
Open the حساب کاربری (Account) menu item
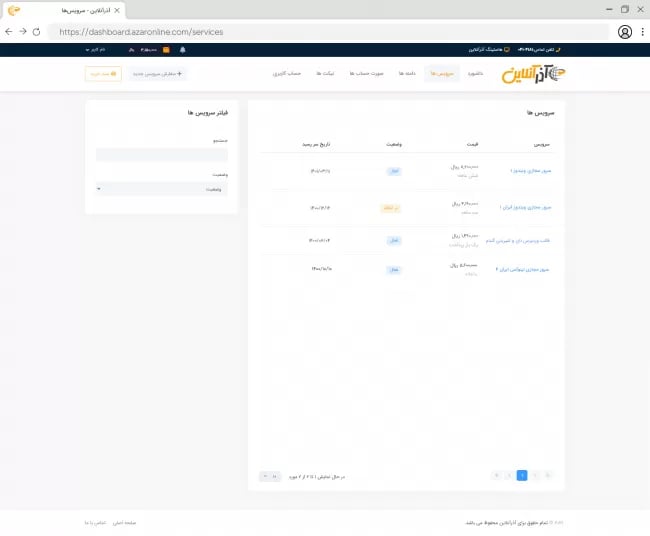tap(286, 73)
